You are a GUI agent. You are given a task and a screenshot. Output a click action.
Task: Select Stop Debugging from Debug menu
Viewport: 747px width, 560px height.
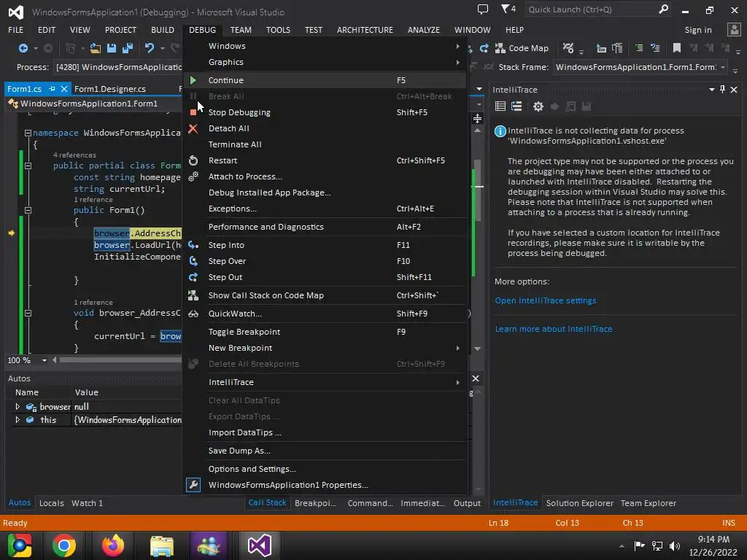[325, 112]
